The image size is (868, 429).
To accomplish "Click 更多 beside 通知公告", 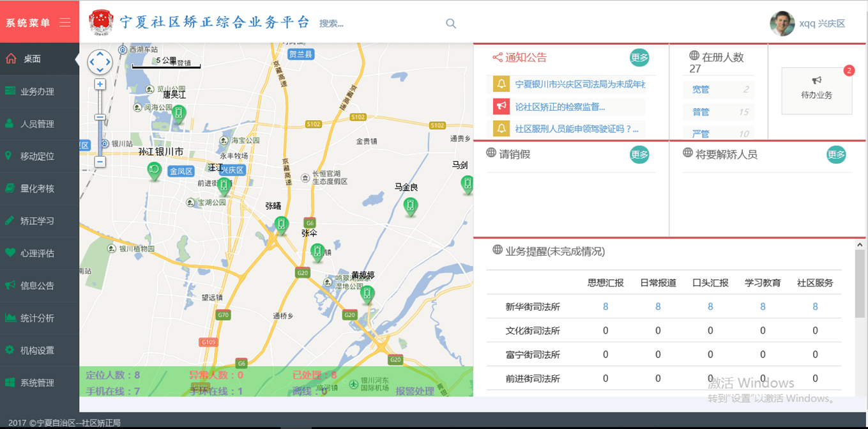I will (x=639, y=58).
